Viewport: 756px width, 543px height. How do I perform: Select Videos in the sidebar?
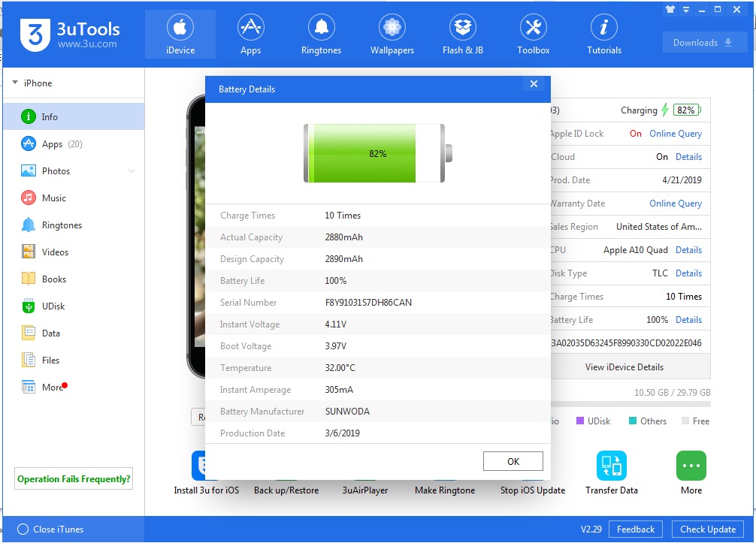click(55, 252)
